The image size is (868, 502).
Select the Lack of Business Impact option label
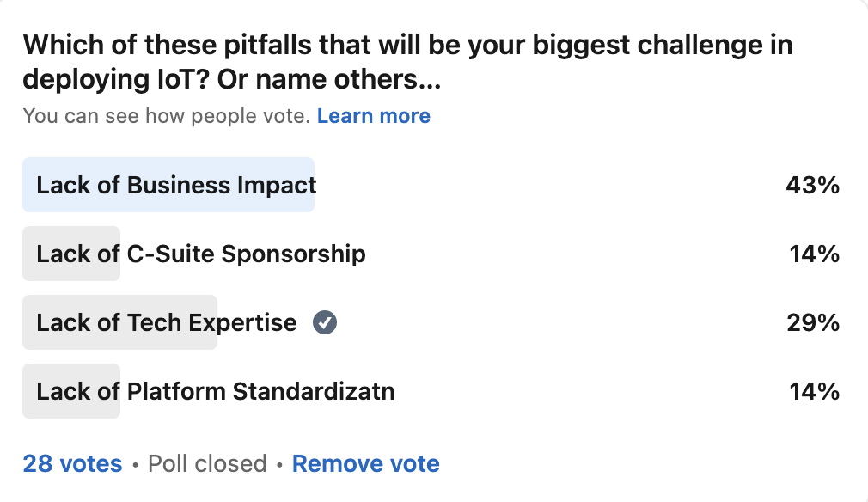[176, 185]
